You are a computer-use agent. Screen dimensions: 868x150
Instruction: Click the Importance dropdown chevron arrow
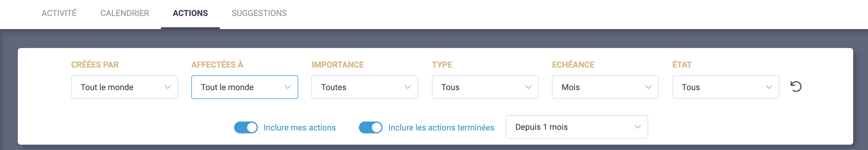(408, 87)
